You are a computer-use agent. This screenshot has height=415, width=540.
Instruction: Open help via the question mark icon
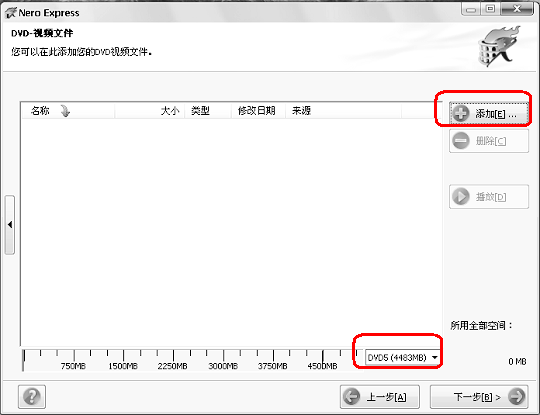pos(32,396)
